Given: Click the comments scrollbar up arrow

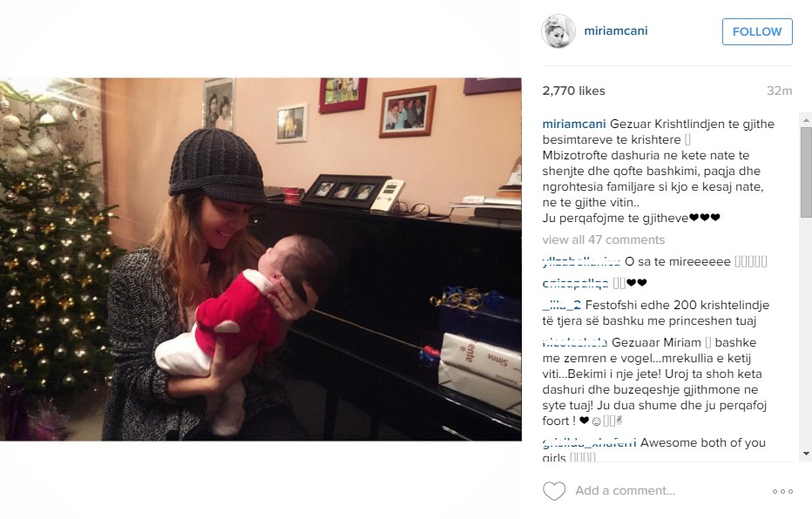Looking at the screenshot, I should pos(806,119).
